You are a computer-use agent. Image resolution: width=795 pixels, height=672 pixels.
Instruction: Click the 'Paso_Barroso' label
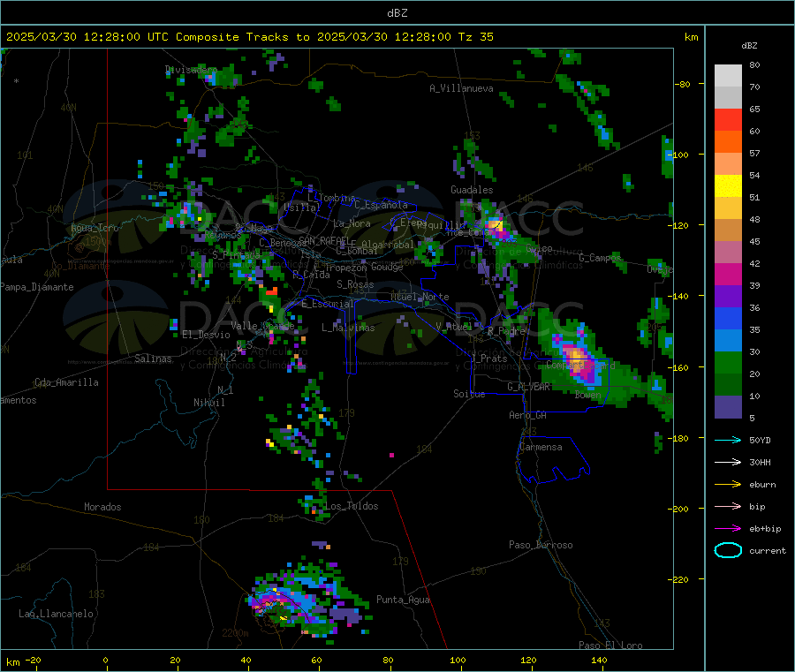point(541,545)
